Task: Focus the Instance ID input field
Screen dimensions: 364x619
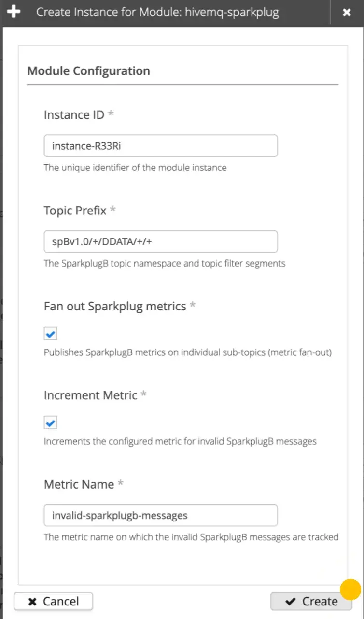Action: pyautogui.click(x=161, y=146)
